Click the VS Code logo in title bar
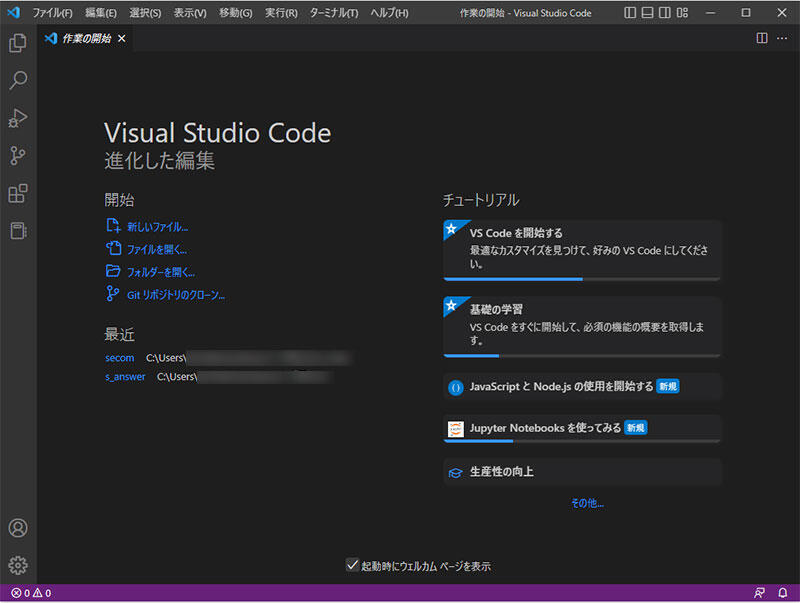The height and width of the screenshot is (603, 800). point(13,12)
